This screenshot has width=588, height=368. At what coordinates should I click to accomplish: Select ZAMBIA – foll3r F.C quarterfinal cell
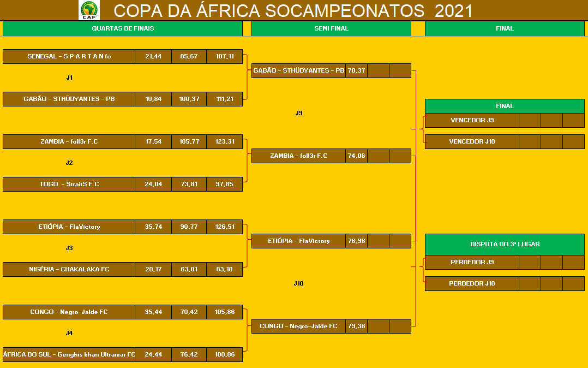point(69,142)
